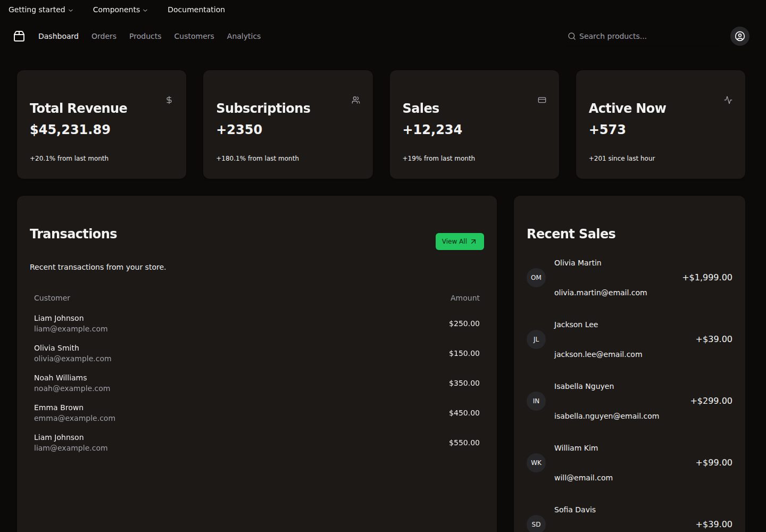Click will@email.com address
Image resolution: width=766 pixels, height=532 pixels.
tap(584, 478)
